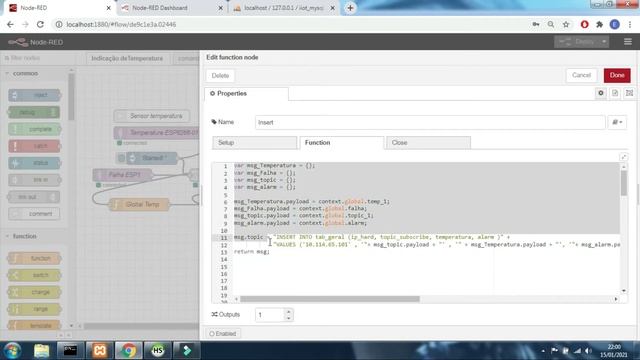This screenshot has height=360, width=640.
Task: Click the Outputs number field
Action: [x=269, y=315]
